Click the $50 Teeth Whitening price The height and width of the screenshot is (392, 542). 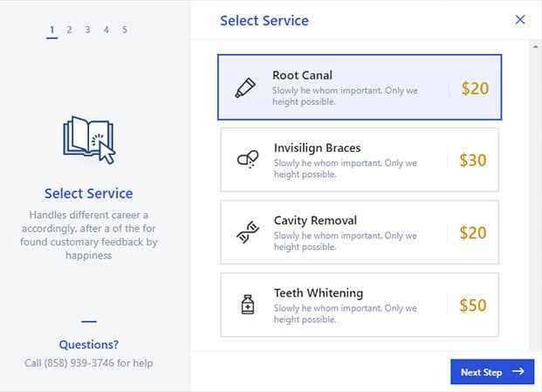tap(473, 306)
